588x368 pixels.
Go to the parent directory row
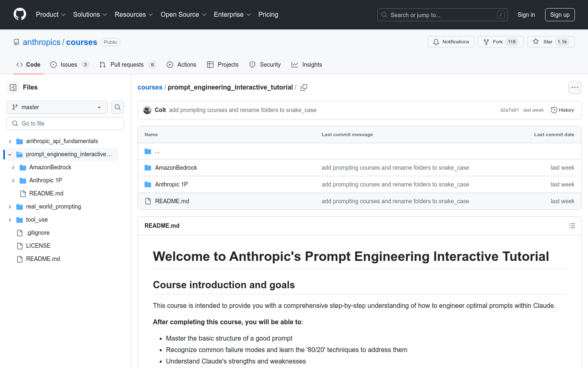pyautogui.click(x=359, y=151)
